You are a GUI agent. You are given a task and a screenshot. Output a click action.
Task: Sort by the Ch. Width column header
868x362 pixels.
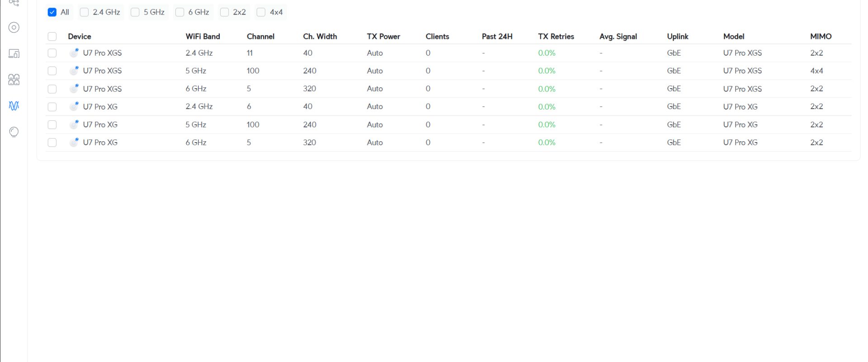320,37
